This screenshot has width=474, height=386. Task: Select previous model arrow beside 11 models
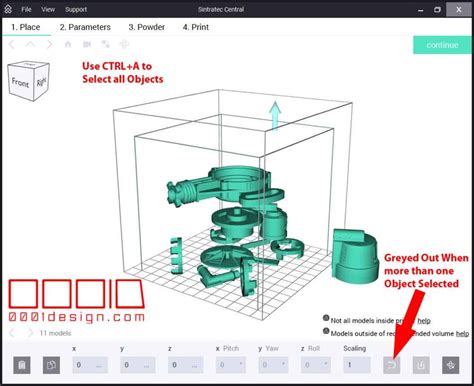click(x=12, y=333)
